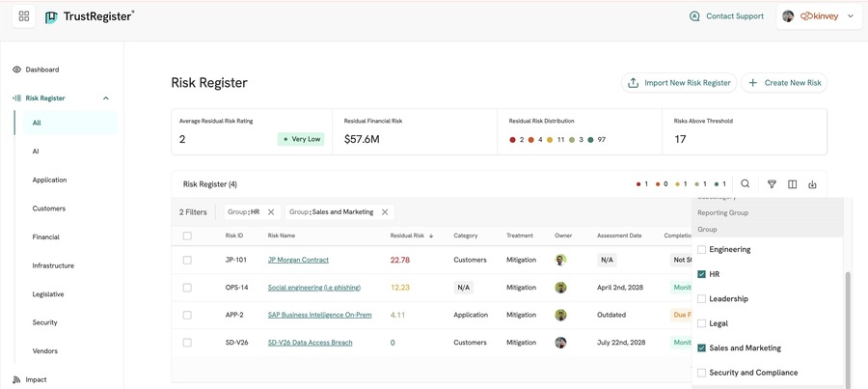
Task: Select the AI risk category
Action: [x=36, y=152]
